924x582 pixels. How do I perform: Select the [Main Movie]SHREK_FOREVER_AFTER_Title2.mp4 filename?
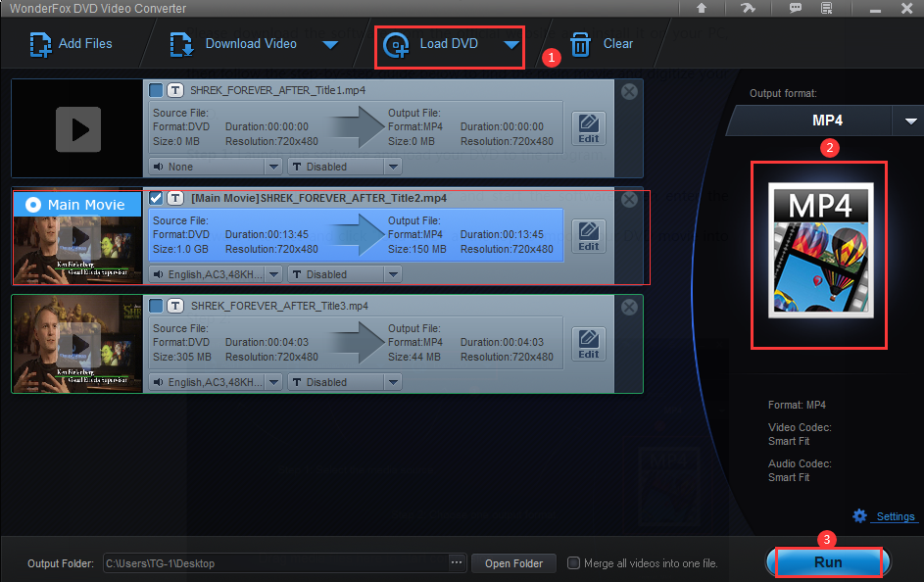pos(318,198)
